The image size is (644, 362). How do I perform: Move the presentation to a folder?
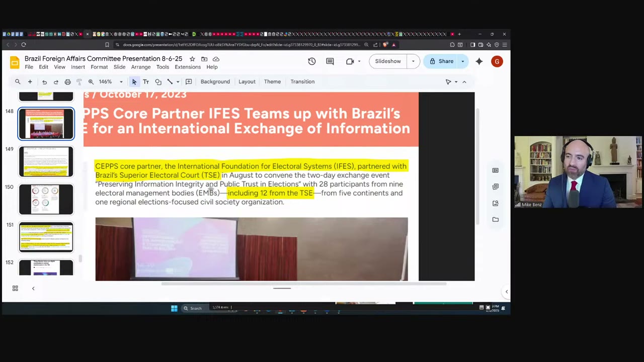[204, 59]
